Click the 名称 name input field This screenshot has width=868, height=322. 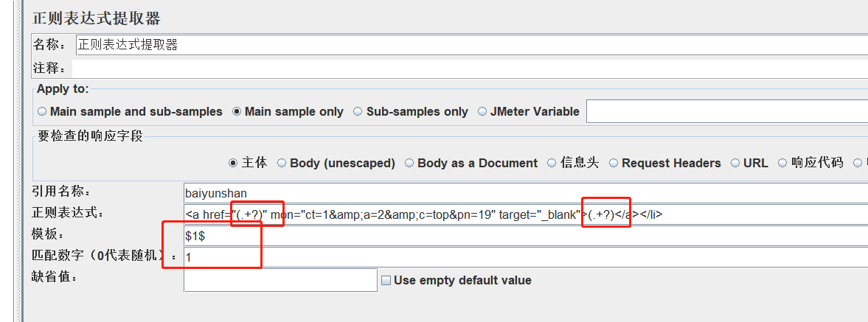click(472, 45)
